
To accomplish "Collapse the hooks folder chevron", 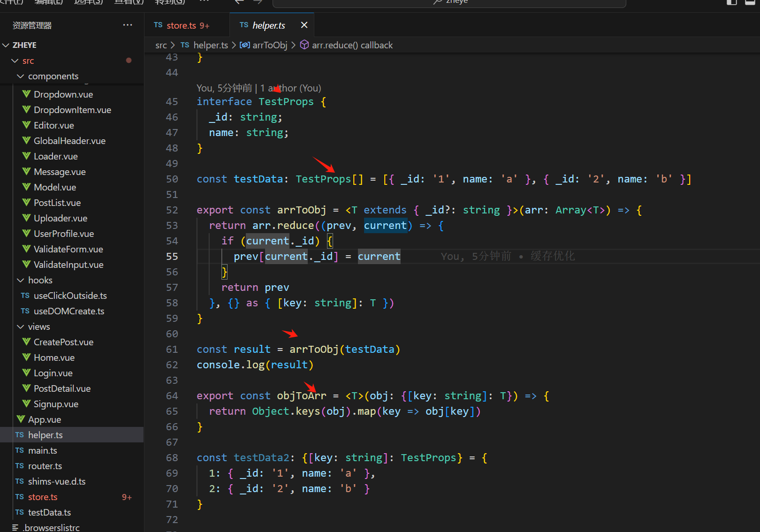I will coord(20,280).
